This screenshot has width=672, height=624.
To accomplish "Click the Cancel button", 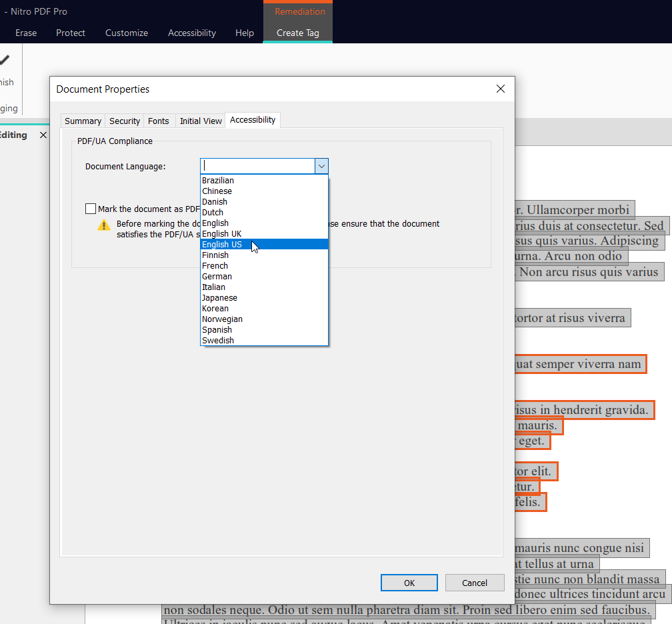I will (x=475, y=582).
